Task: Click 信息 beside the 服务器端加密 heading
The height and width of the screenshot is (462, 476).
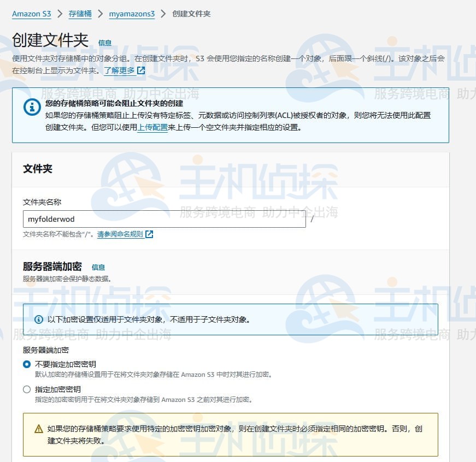Action: click(99, 268)
